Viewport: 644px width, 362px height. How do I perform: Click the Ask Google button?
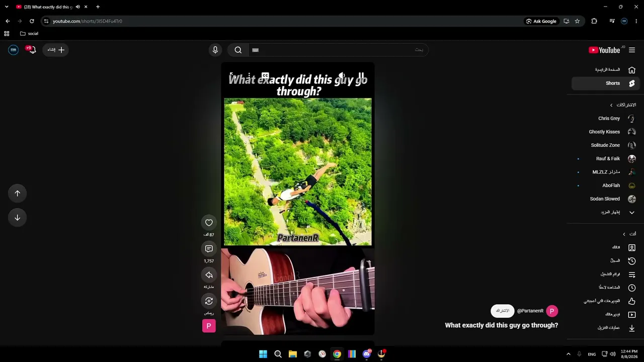[x=541, y=21]
